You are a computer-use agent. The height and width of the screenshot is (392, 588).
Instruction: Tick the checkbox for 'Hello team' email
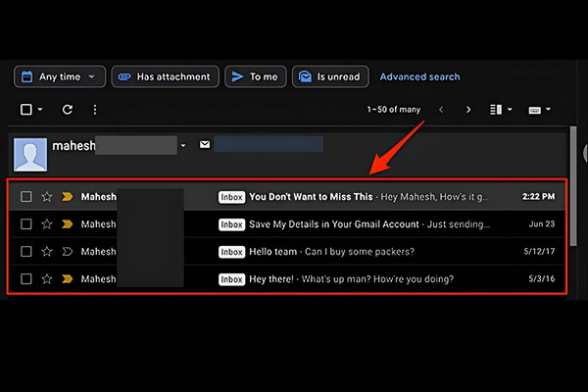tap(26, 251)
